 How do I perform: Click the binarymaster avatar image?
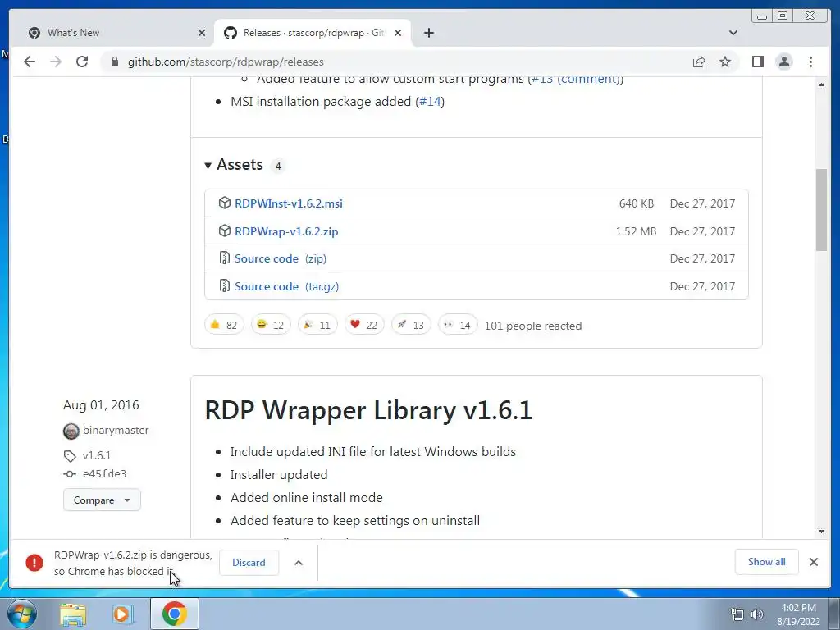coord(71,431)
